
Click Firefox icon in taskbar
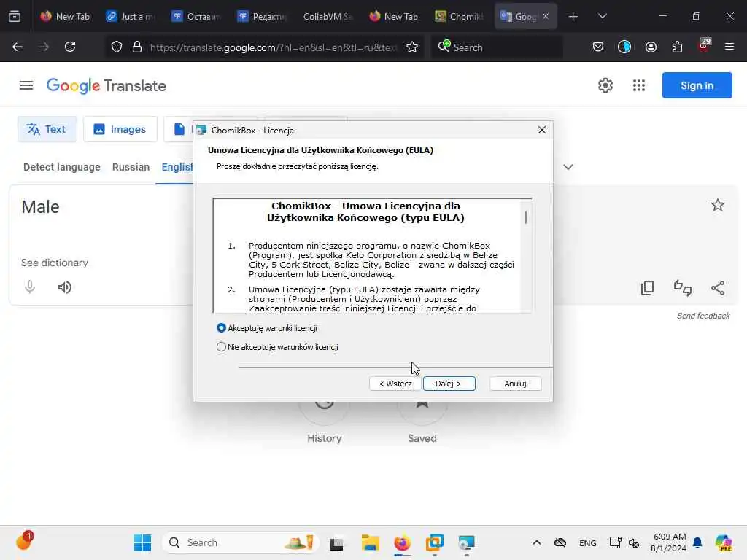(x=402, y=542)
